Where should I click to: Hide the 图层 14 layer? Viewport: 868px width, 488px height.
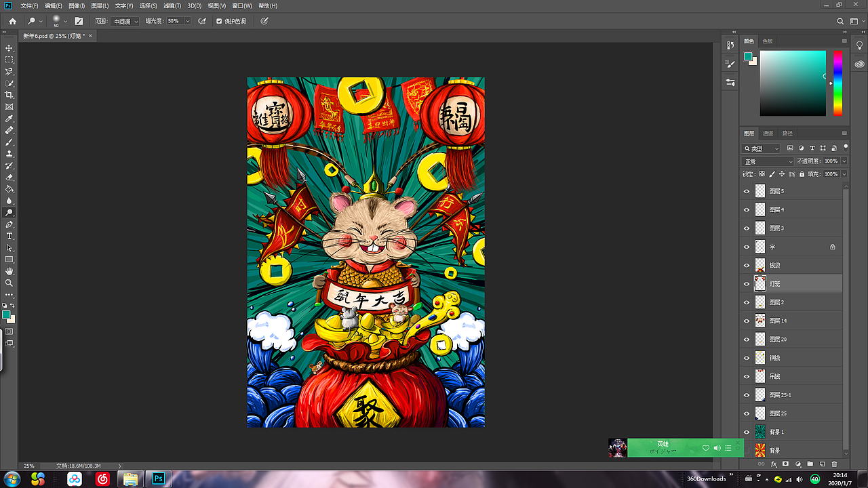(x=747, y=321)
